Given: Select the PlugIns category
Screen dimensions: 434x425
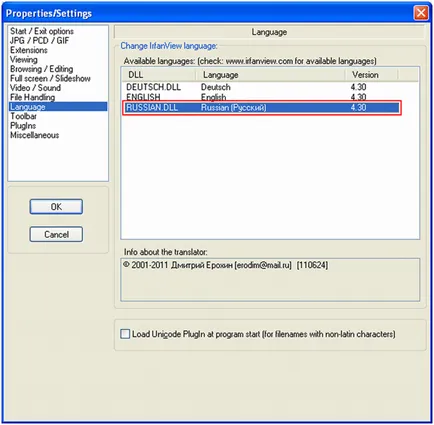Looking at the screenshot, I should tap(23, 126).
